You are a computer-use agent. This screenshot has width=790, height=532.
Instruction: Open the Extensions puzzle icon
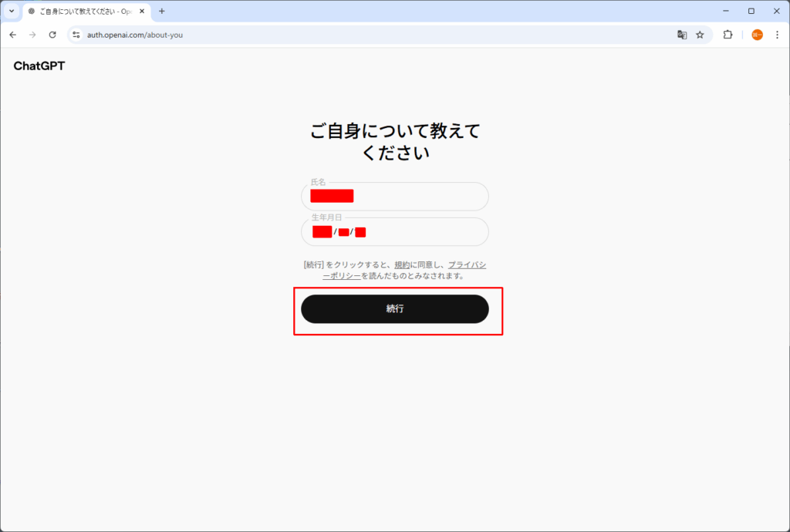coord(728,35)
